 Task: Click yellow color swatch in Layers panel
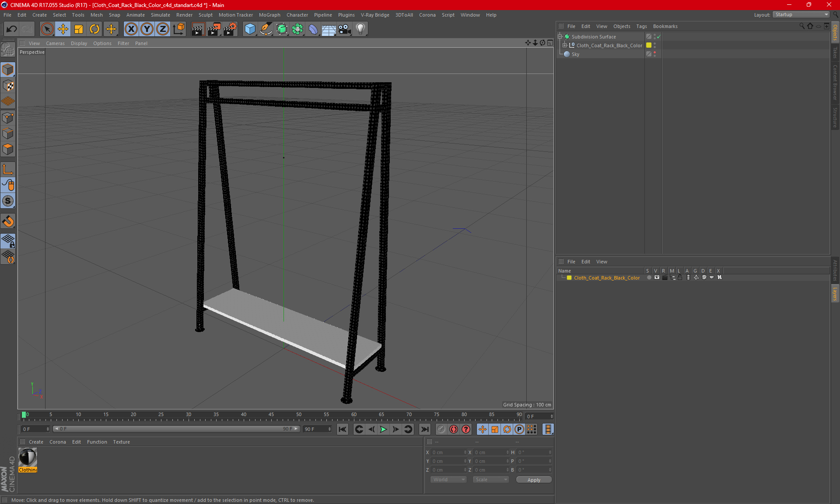[569, 278]
